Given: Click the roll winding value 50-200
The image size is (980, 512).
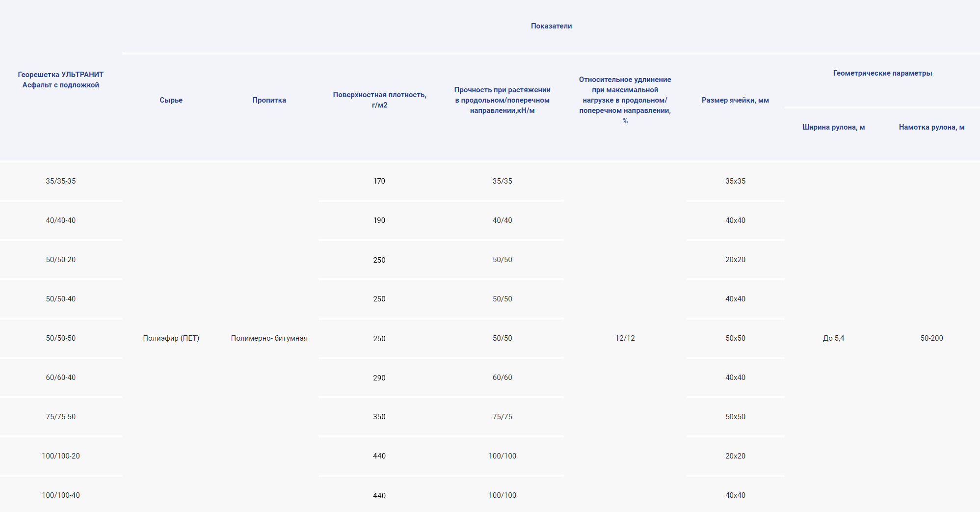Looking at the screenshot, I should [x=931, y=338].
